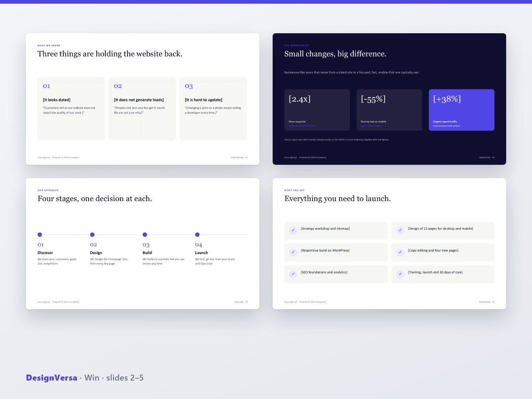Select the timeline dot above 04 Launch
This screenshot has height=399, width=532.
click(197, 235)
